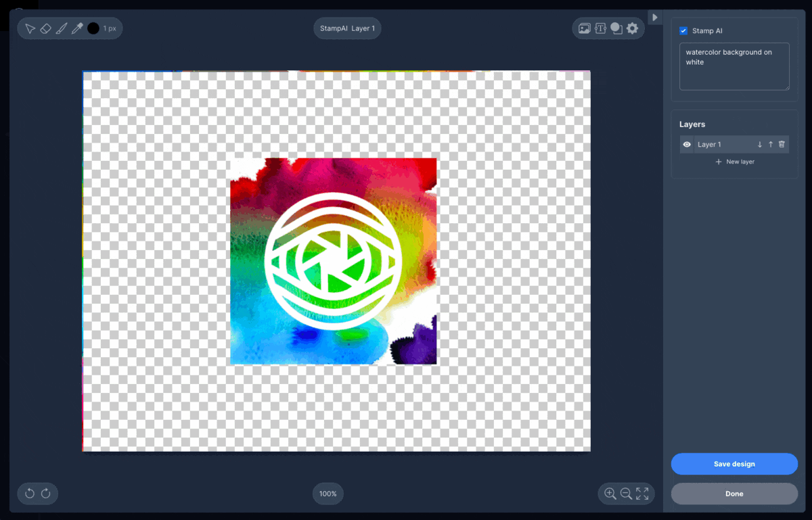Delete Layer 1 with trash icon
Screen dimensions: 812x520
coord(782,144)
